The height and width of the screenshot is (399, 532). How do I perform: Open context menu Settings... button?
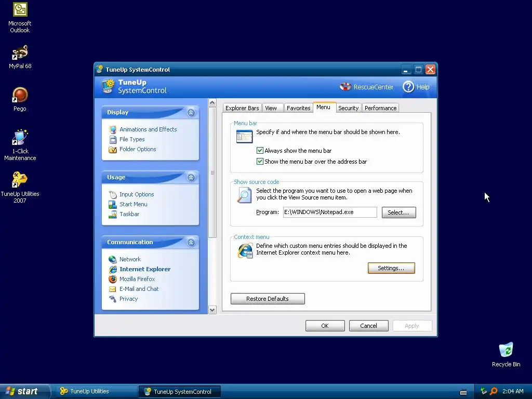coord(391,268)
